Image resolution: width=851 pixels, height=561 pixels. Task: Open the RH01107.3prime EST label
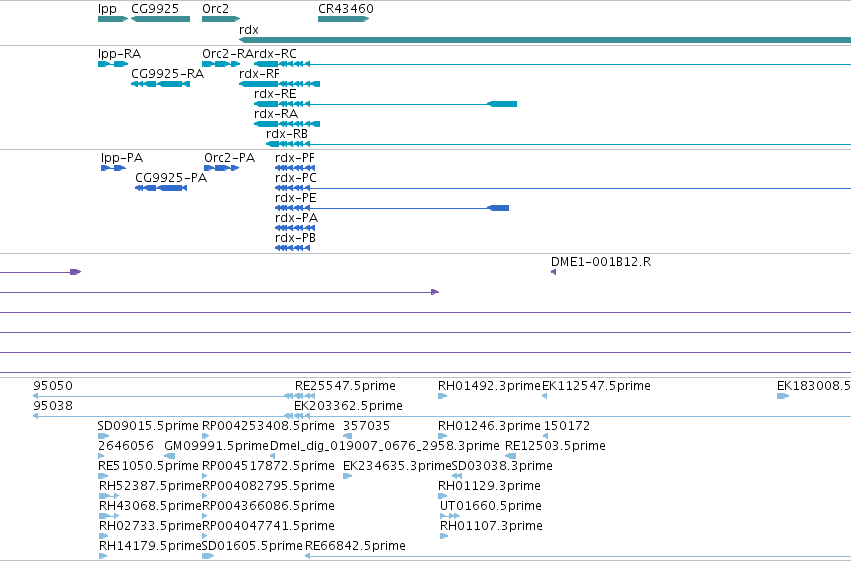(x=491, y=527)
